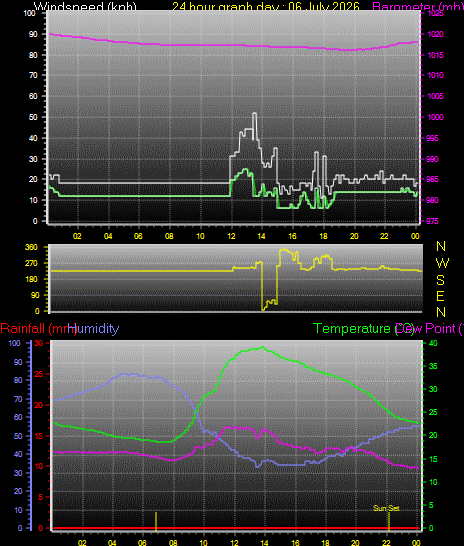Click the 24 hour graph day date title
464x546 pixels.
tap(266, 6)
